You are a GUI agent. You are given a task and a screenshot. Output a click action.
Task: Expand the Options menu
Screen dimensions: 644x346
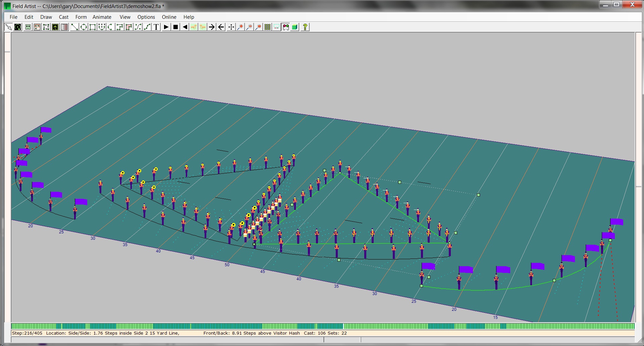146,17
